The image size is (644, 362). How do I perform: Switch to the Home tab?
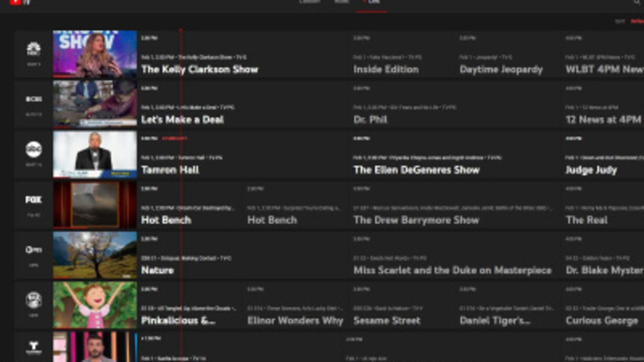click(x=341, y=3)
